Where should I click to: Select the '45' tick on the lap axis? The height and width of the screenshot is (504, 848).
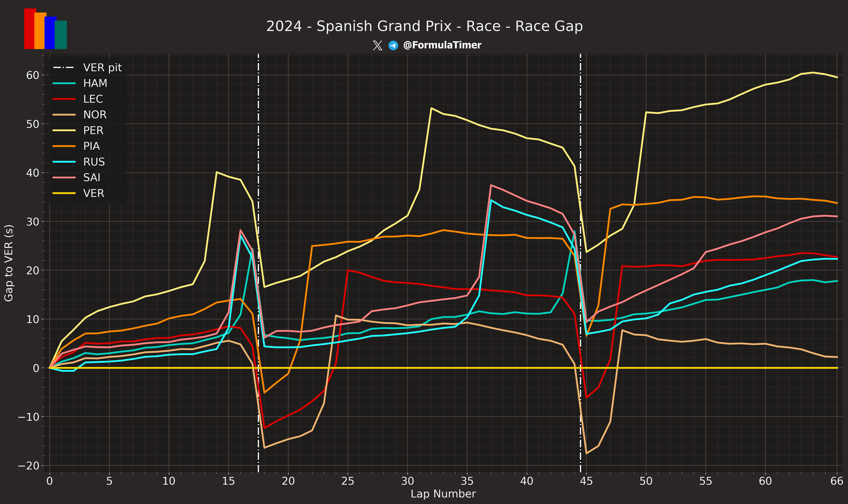click(587, 481)
